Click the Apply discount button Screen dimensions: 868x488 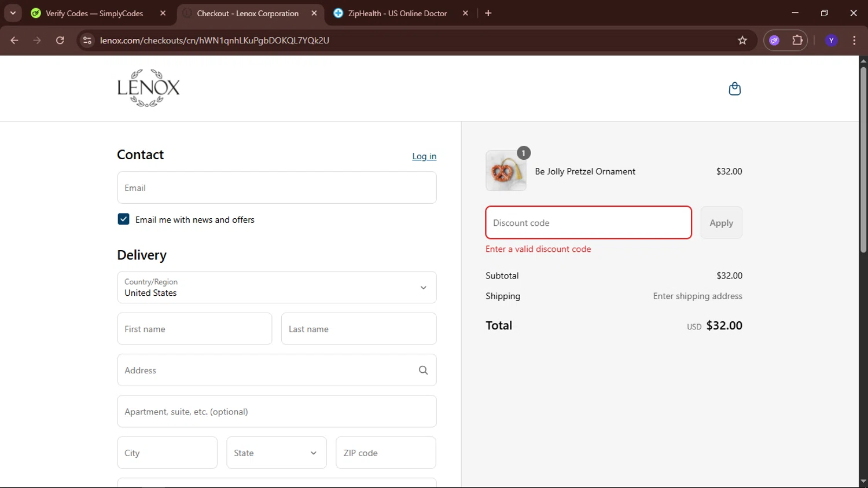point(721,223)
